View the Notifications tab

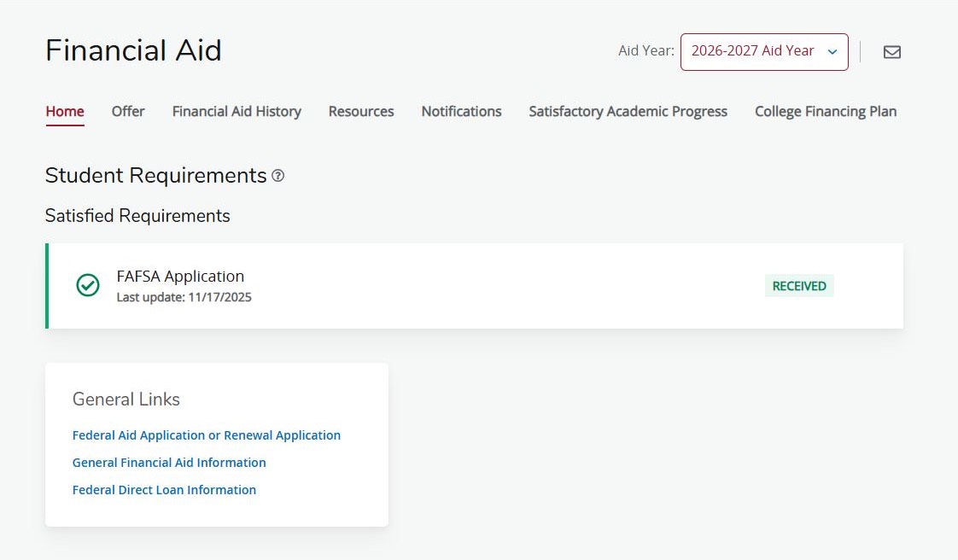[x=461, y=112]
